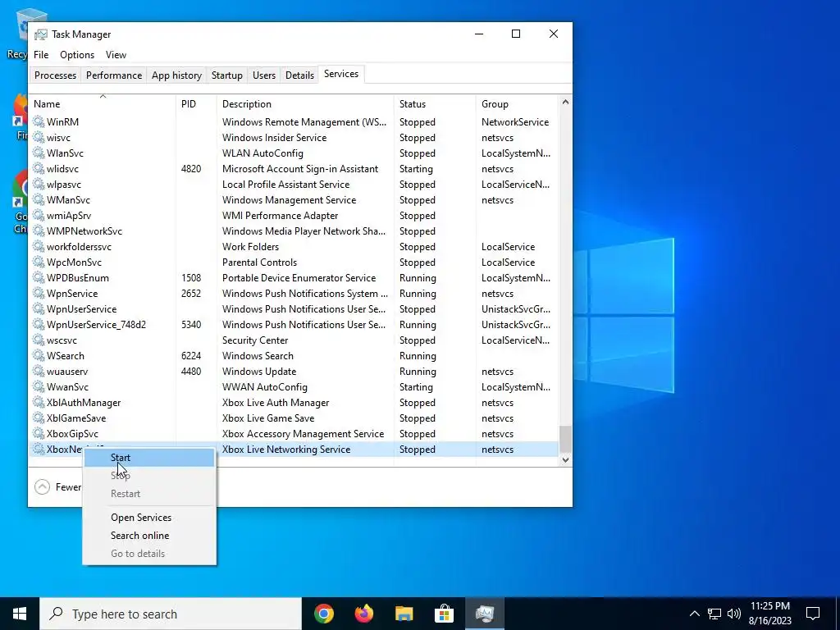Switch to the Details tab
Image resolution: width=840 pixels, height=630 pixels.
tap(299, 75)
